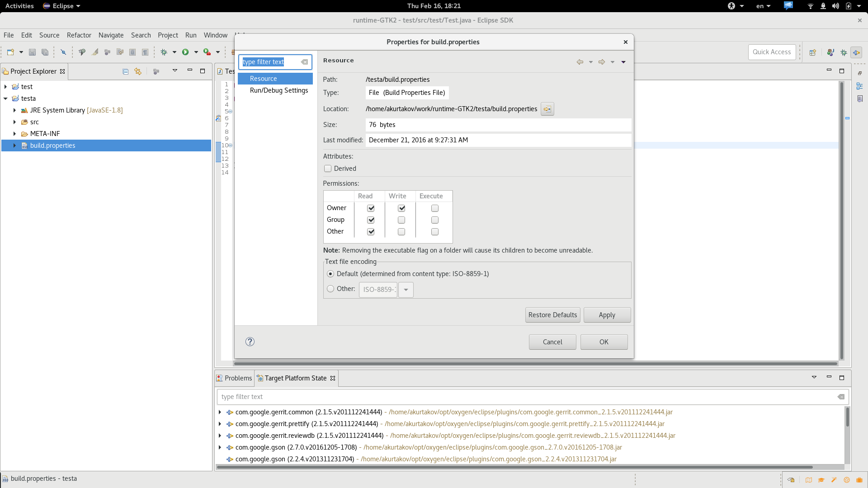Click the Apply button
The image size is (868, 488).
click(x=607, y=315)
